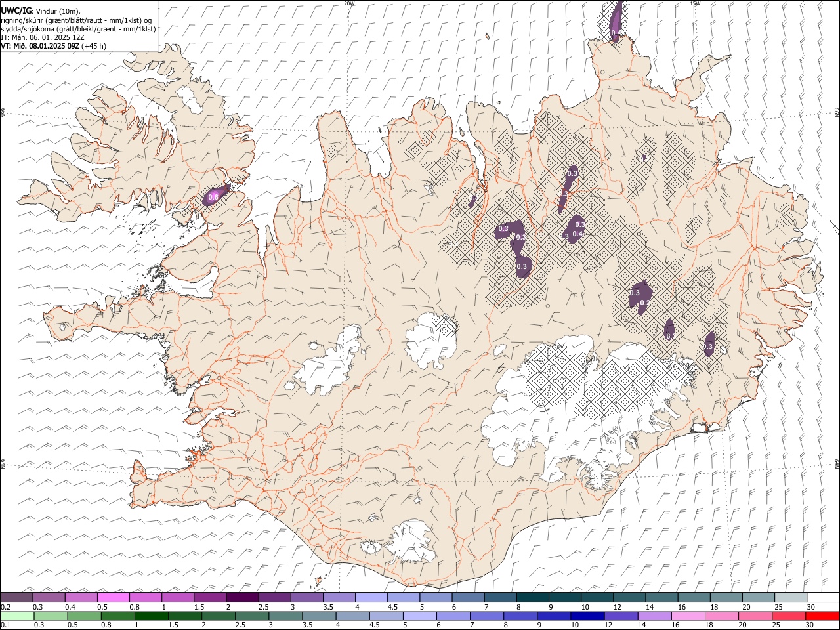Select the 9 blue swatch in lower legend row
Screen dimensions: 840x630
coord(554,616)
